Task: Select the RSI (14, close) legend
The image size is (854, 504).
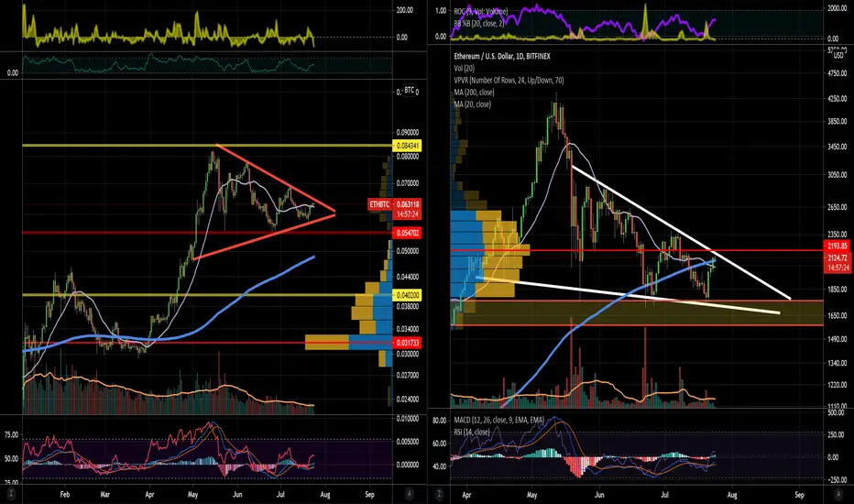Action: tap(472, 432)
